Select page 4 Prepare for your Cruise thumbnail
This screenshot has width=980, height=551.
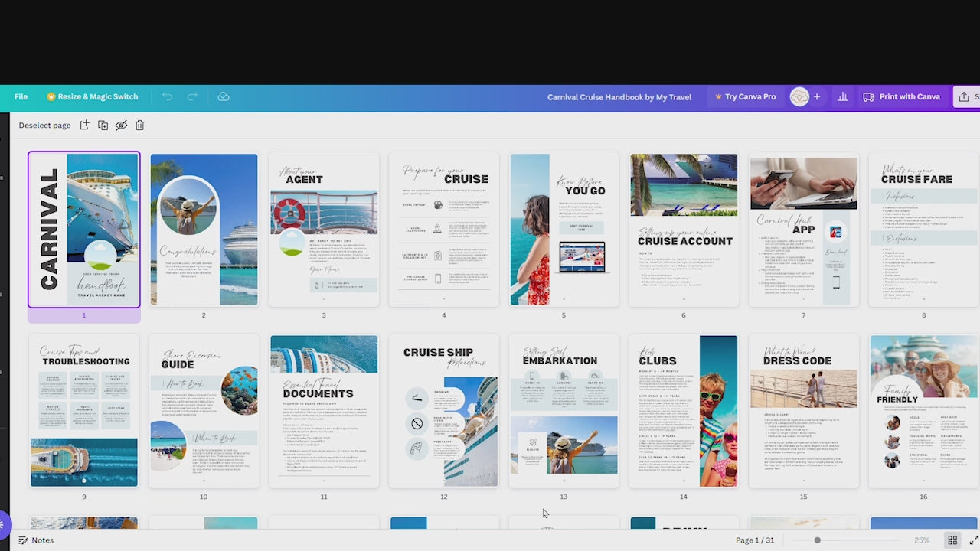coord(444,230)
